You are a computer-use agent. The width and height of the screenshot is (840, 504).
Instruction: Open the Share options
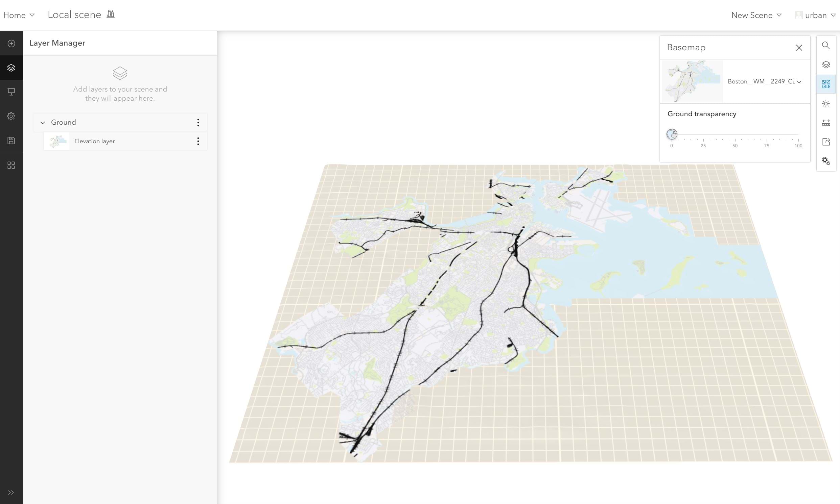(x=826, y=142)
